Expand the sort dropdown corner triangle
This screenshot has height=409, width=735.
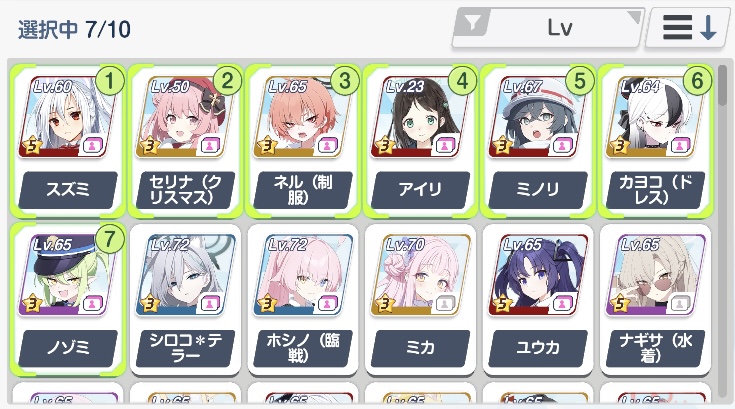click(x=634, y=16)
